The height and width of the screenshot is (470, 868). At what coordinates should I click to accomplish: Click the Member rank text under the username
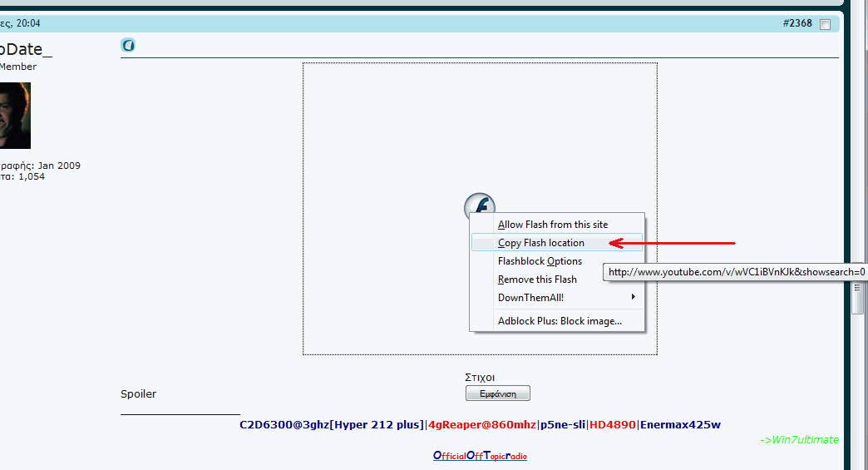[18, 67]
